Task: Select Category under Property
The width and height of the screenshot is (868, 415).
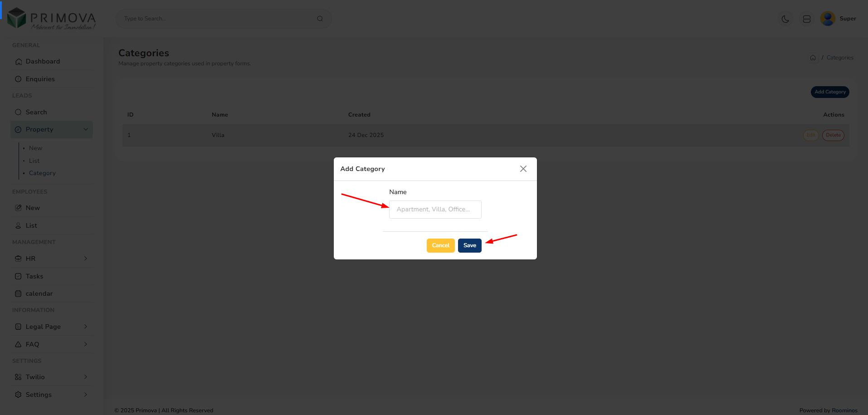Action: pos(42,173)
